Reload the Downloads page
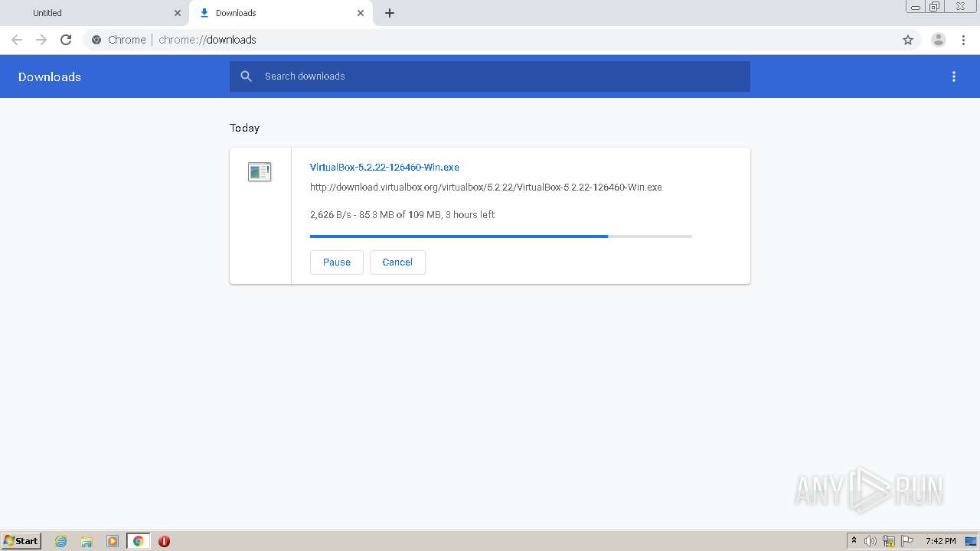 point(66,40)
